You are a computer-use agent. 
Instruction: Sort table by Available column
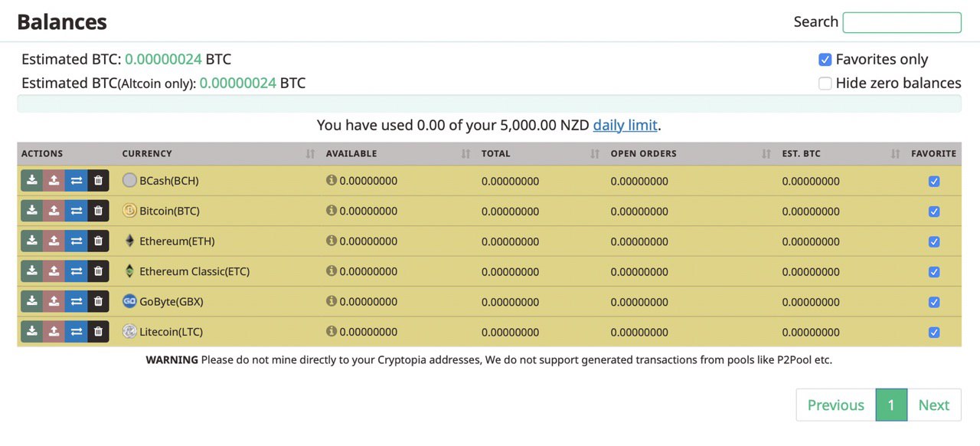point(398,154)
